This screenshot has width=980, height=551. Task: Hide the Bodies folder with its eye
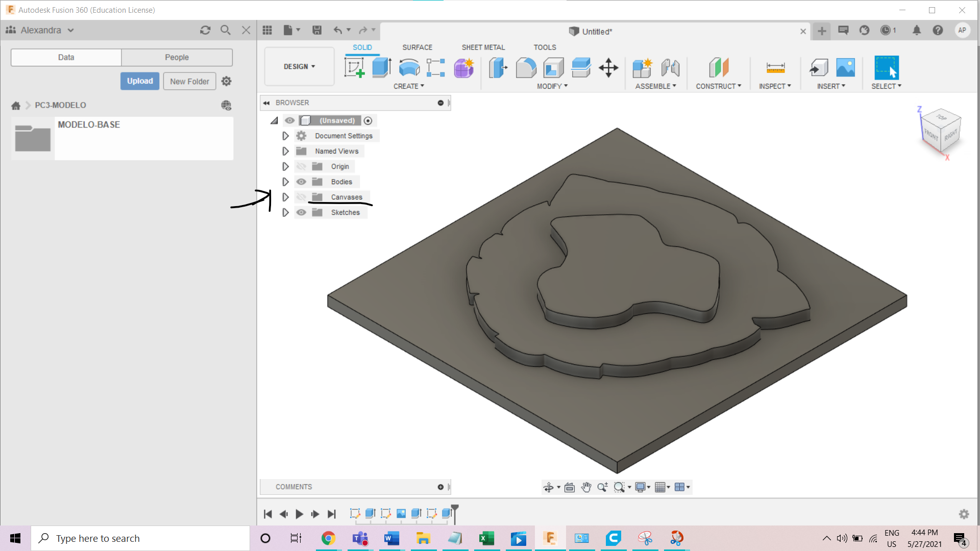click(301, 182)
